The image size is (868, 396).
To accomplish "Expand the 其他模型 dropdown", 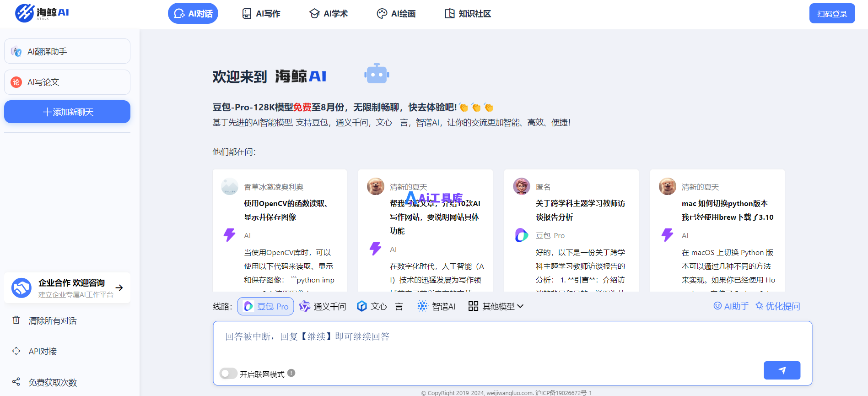I will (x=496, y=306).
